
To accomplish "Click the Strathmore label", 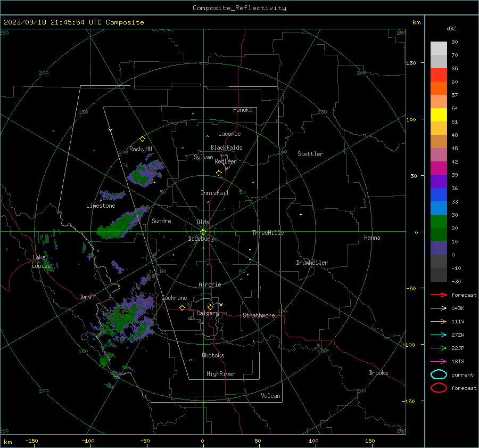I will click(x=259, y=315).
